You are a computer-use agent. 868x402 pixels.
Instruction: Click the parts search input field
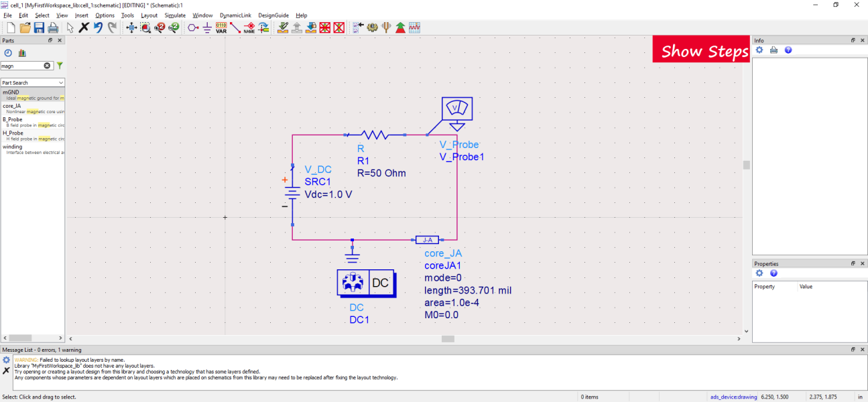[x=26, y=66]
